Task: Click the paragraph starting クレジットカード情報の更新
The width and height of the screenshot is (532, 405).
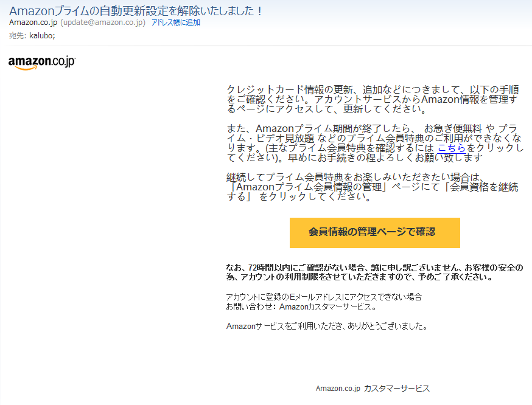Action: (373, 99)
